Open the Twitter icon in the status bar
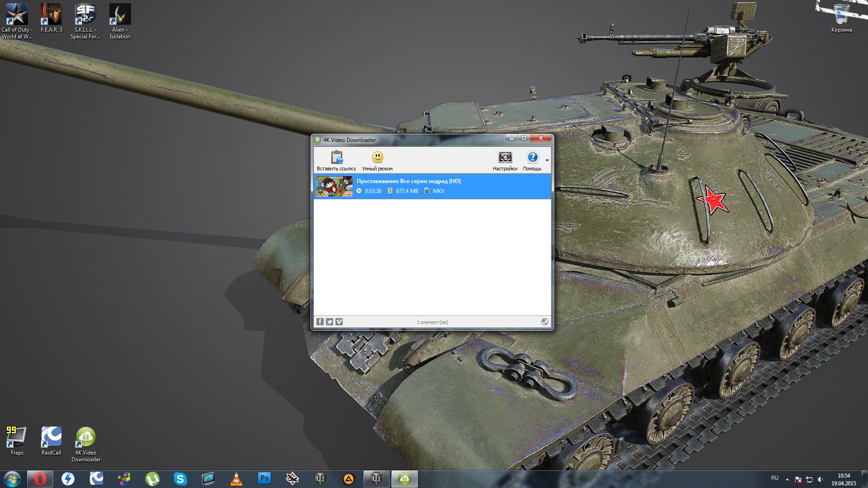868x488 pixels. coord(330,322)
